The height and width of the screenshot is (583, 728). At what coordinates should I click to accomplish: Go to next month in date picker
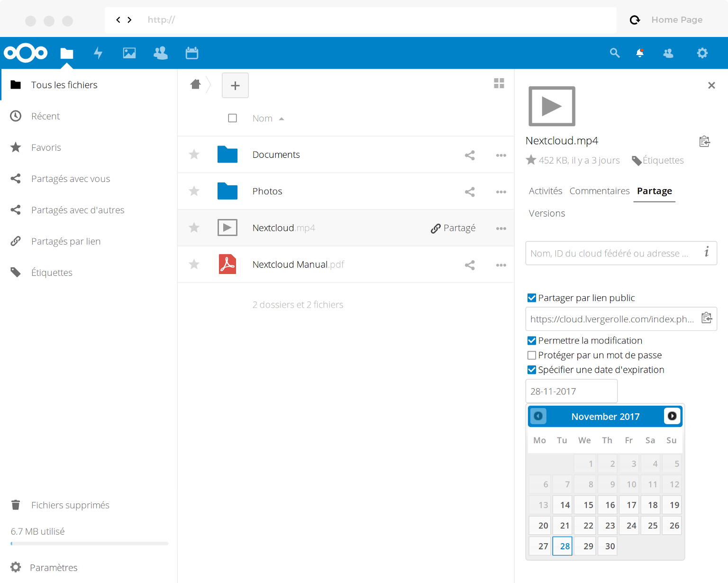pos(672,416)
